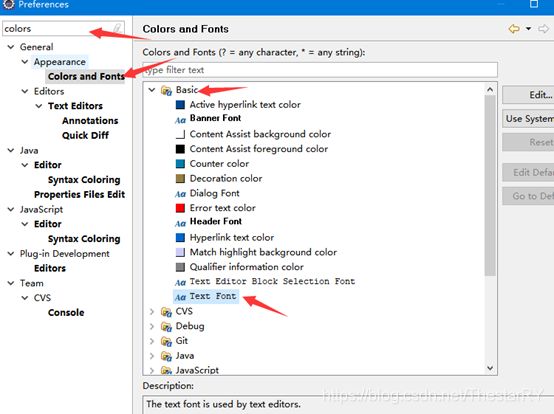Viewport: 554px width, 414px height.
Task: Click the back navigation arrow icon
Action: (x=514, y=29)
